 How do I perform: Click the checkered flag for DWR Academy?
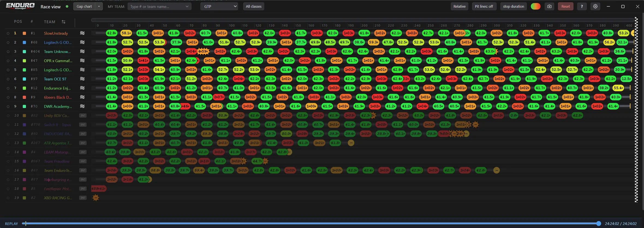(82, 106)
